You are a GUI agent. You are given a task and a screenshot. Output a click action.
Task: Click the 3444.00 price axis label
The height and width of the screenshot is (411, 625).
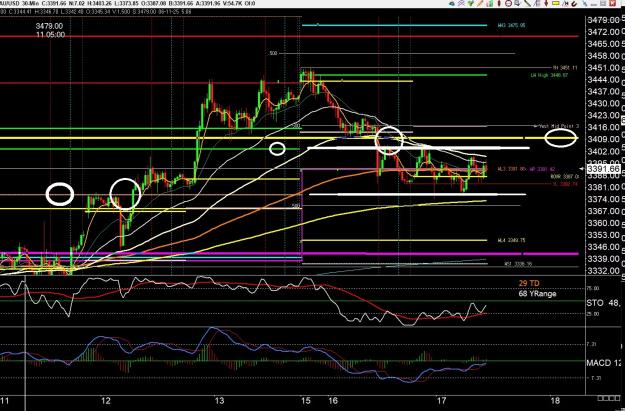603,80
